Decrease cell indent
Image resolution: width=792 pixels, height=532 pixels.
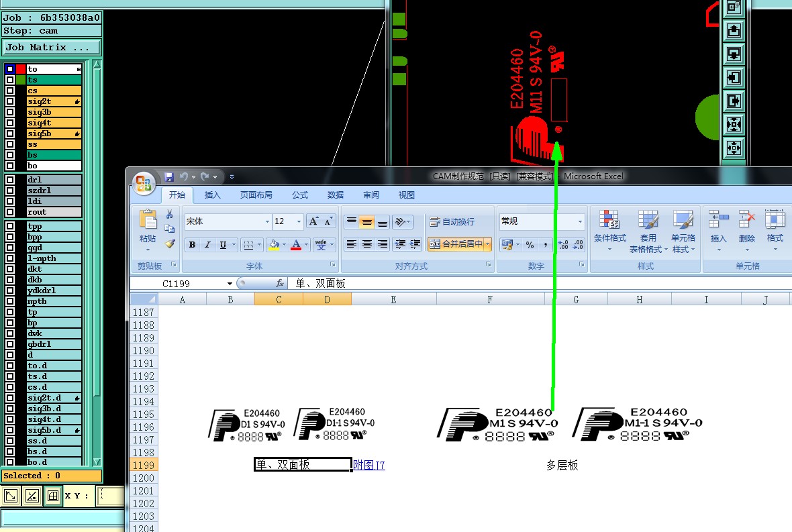(x=400, y=244)
